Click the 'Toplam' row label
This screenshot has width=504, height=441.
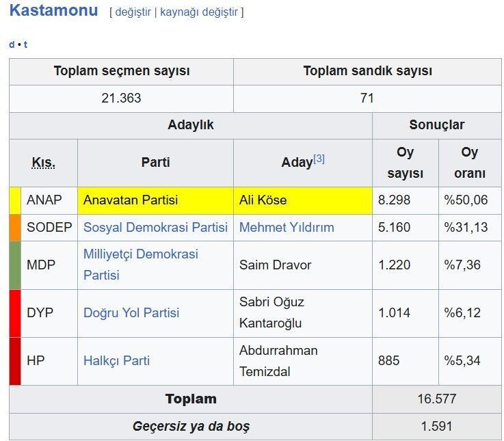coord(191,399)
